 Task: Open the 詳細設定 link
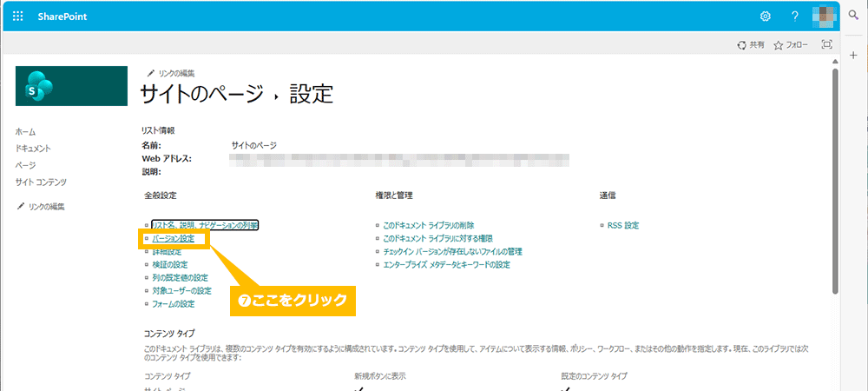coord(167,251)
